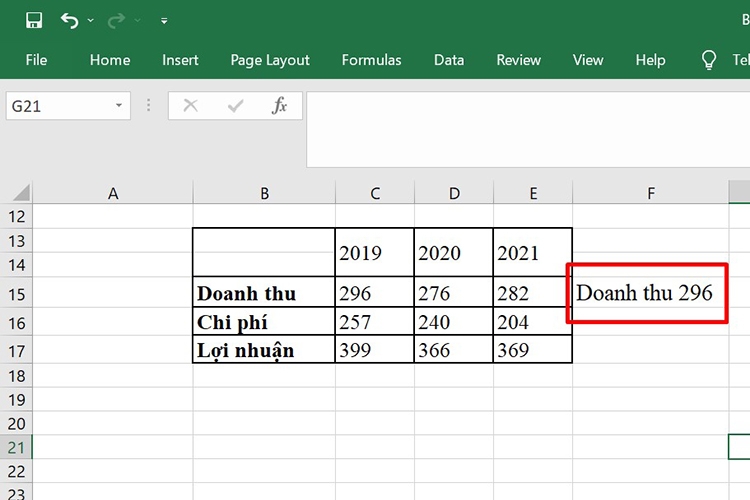Viewport: 750px width, 500px height.
Task: Open the File menu tab
Action: pyautogui.click(x=36, y=60)
